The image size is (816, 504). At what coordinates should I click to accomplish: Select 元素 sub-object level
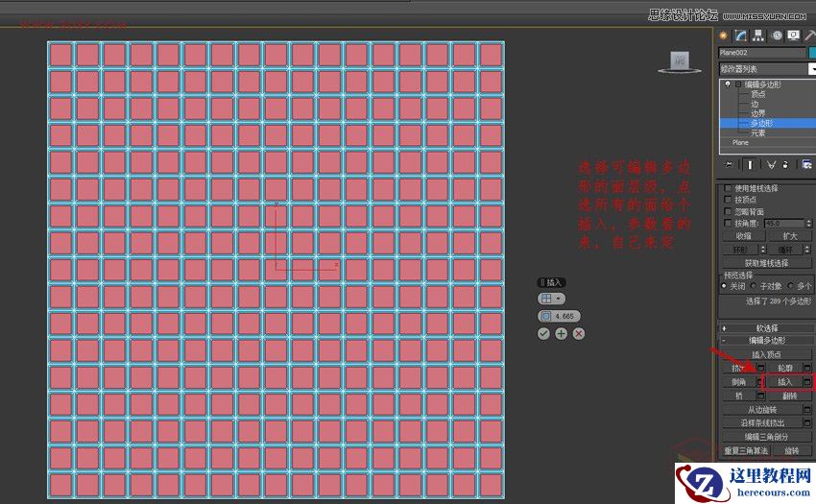(x=757, y=132)
